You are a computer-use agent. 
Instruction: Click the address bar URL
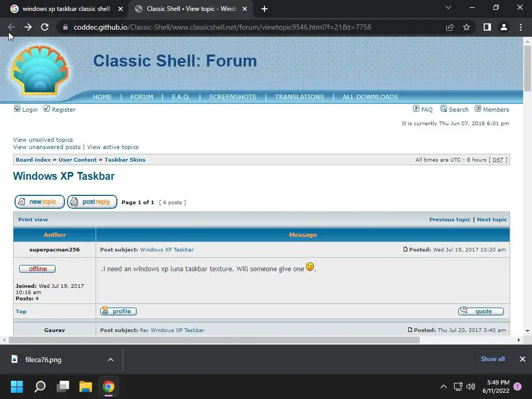coord(222,27)
